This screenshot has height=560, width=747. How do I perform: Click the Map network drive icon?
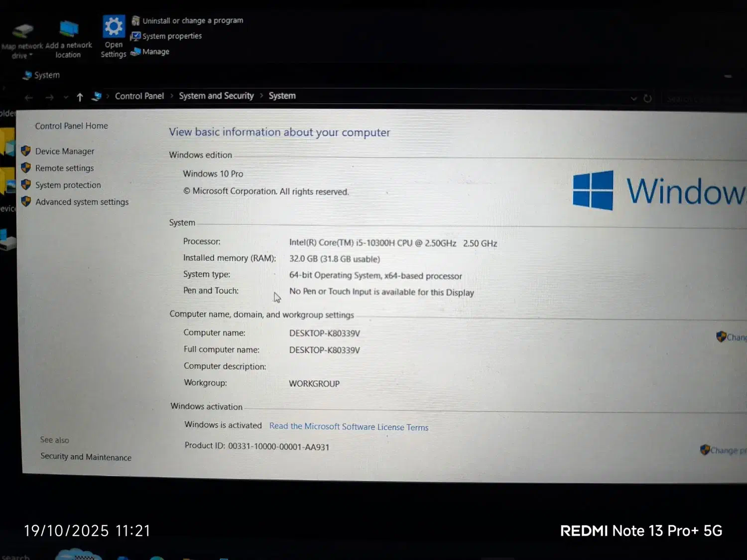click(x=22, y=30)
